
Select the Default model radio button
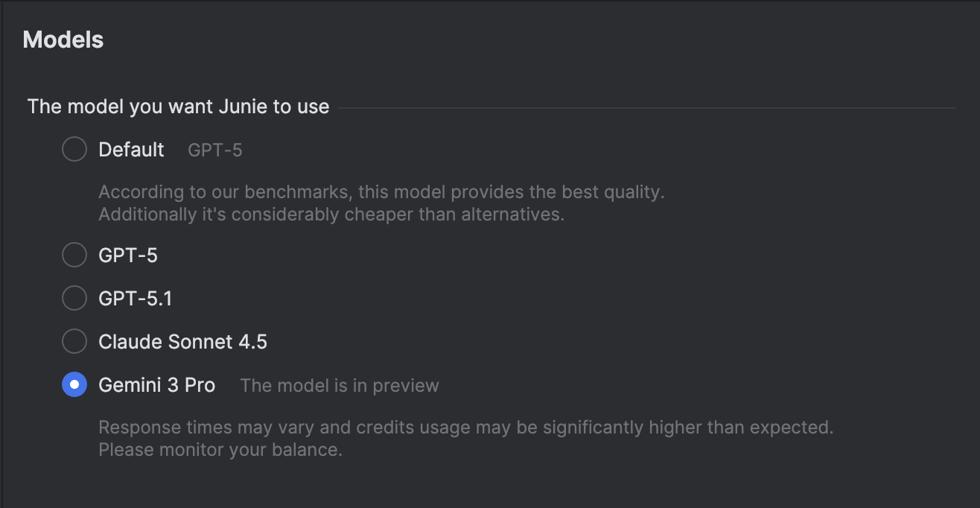tap(74, 150)
